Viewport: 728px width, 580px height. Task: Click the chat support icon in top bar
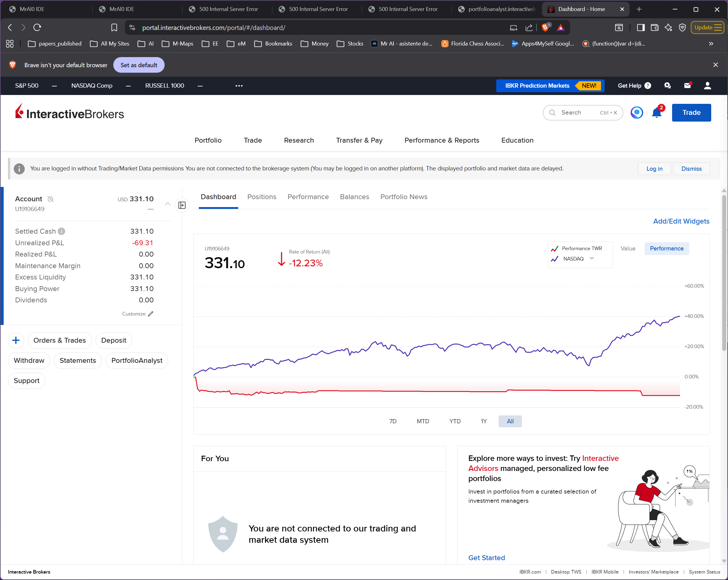coord(668,86)
